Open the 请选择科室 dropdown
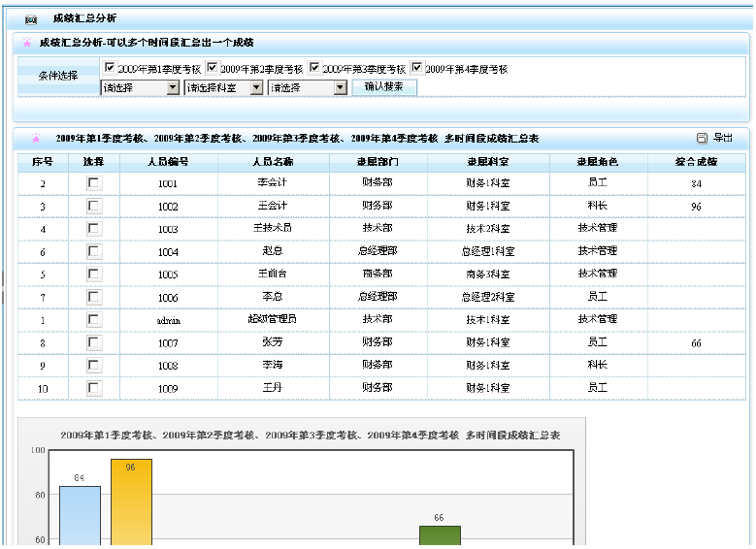 (x=224, y=87)
